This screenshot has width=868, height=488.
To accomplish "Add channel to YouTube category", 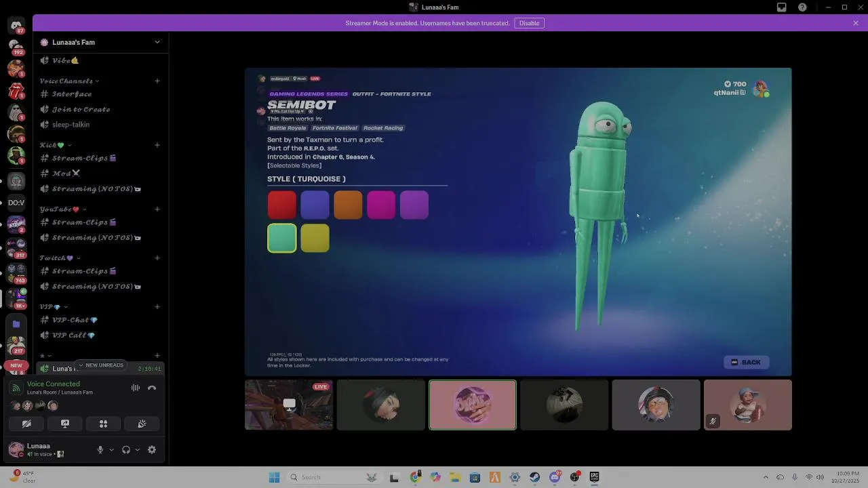I will tap(157, 209).
